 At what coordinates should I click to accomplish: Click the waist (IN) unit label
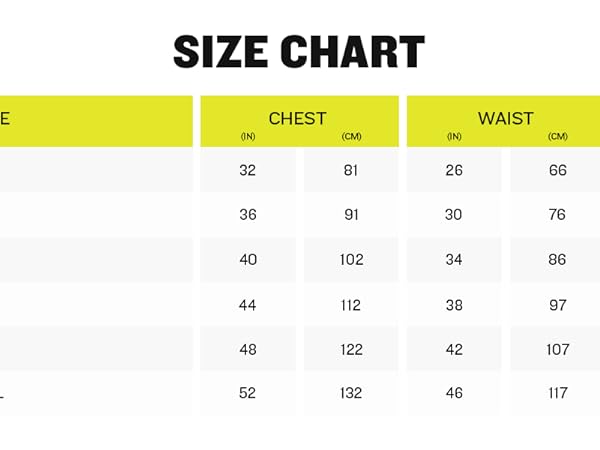(x=454, y=137)
